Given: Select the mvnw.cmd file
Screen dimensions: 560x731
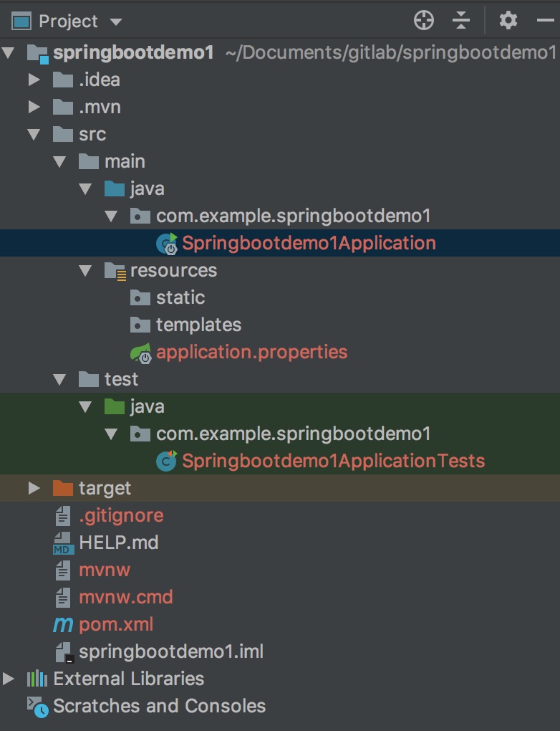Looking at the screenshot, I should coord(125,597).
